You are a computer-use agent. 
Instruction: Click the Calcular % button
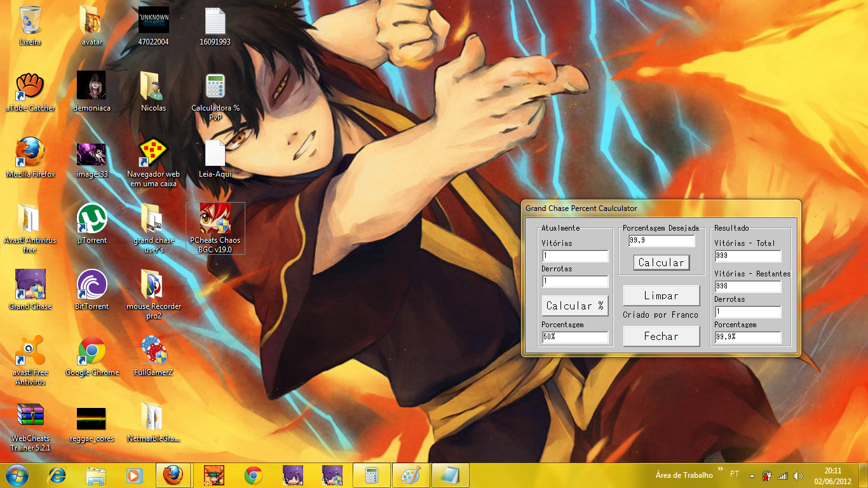pos(575,306)
